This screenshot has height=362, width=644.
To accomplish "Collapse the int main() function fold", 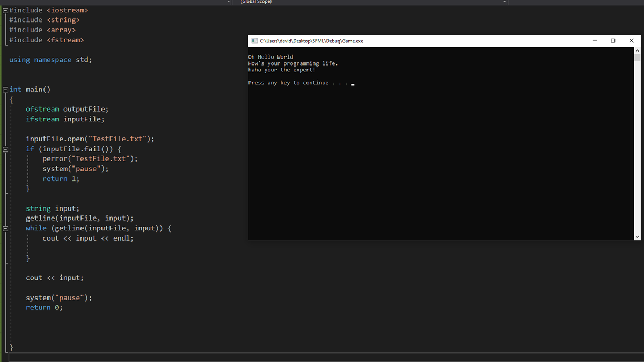I will pos(5,90).
